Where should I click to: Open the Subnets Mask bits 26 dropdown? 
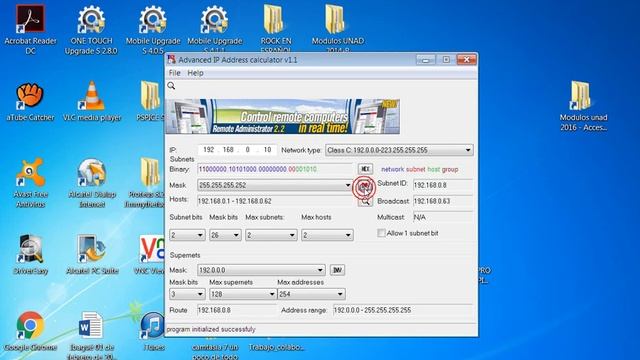click(225, 235)
